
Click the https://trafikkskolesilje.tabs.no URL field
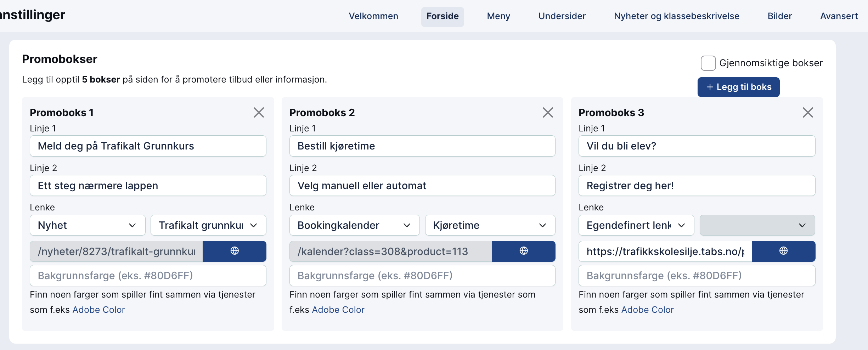665,252
